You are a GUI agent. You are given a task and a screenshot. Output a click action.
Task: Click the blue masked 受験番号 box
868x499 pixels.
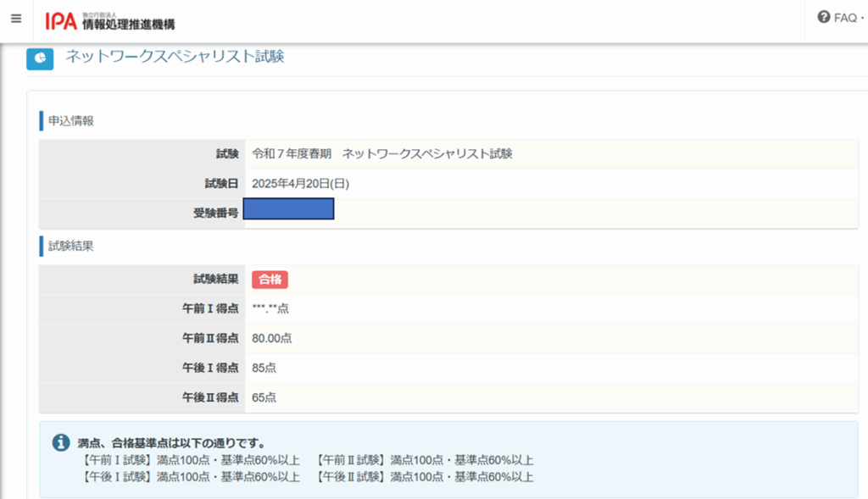point(288,208)
